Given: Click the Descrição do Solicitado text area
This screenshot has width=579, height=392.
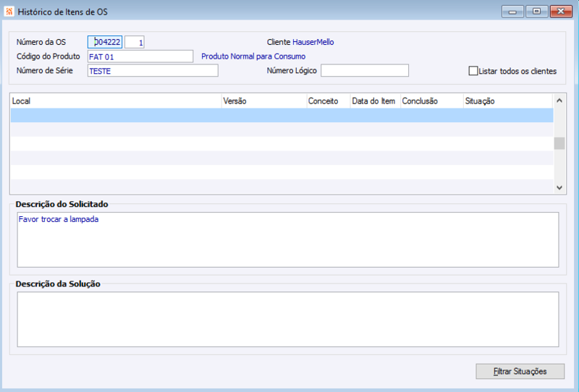Looking at the screenshot, I should click(x=288, y=239).
